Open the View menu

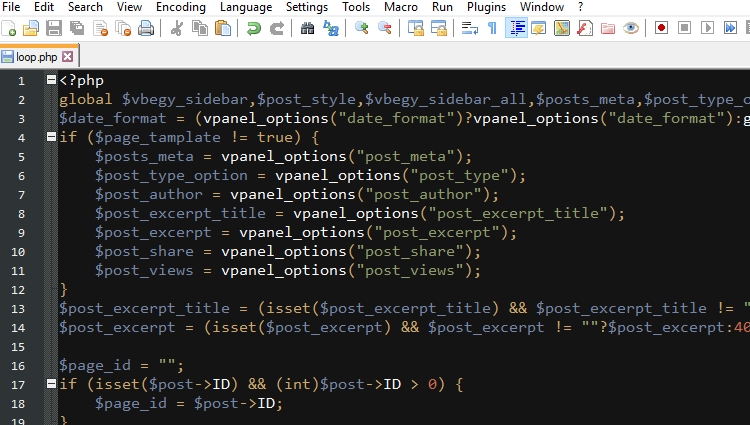pos(129,7)
